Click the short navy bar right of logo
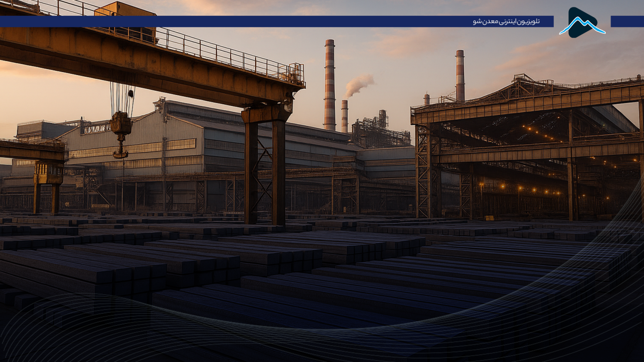 point(627,21)
